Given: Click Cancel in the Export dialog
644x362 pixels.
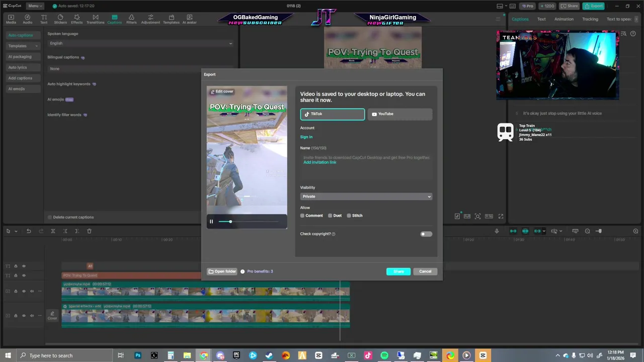Looking at the screenshot, I should click(425, 271).
